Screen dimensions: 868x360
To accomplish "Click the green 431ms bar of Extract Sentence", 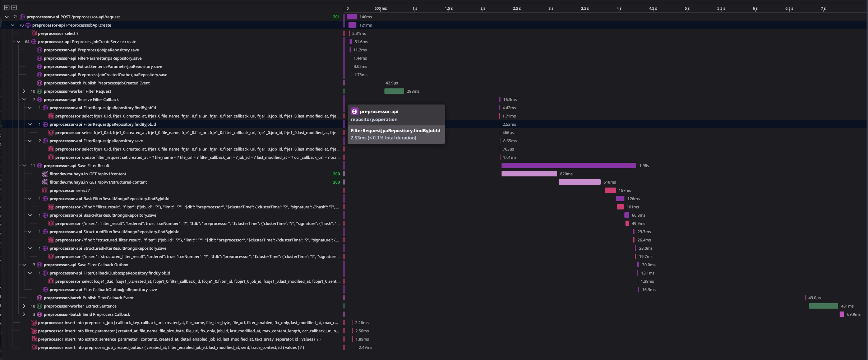I will (x=823, y=306).
